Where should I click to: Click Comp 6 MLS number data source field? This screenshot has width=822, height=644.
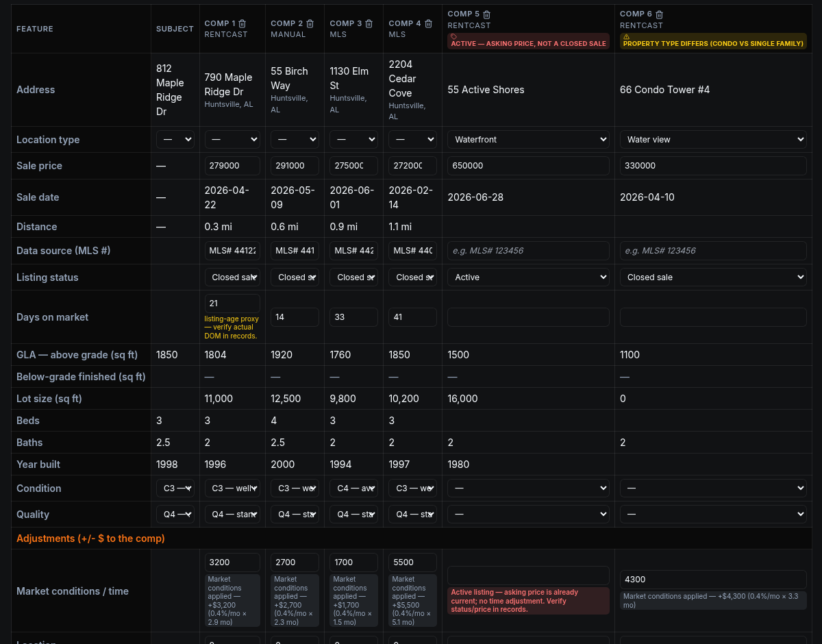pyautogui.click(x=713, y=251)
